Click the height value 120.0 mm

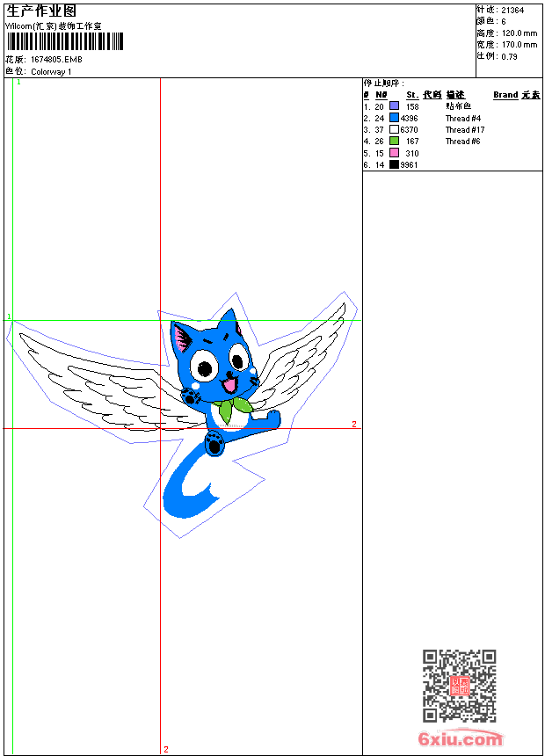point(520,33)
